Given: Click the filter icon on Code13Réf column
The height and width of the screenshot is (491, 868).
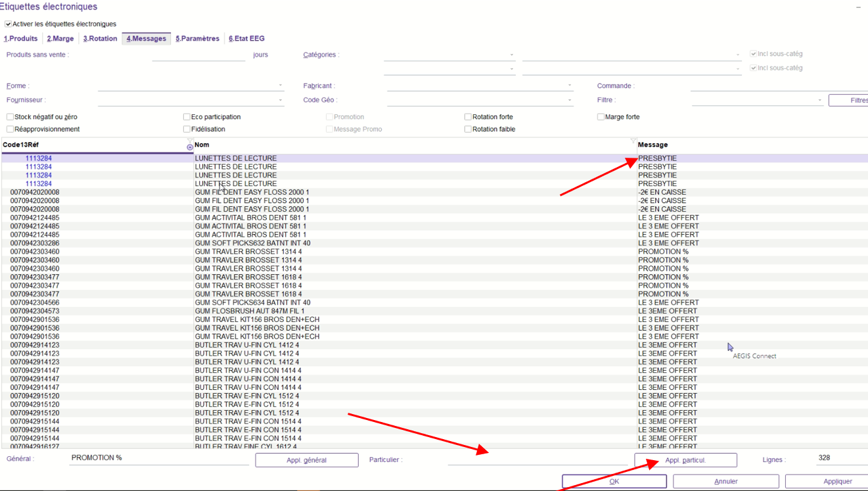Looking at the screenshot, I should [x=190, y=141].
